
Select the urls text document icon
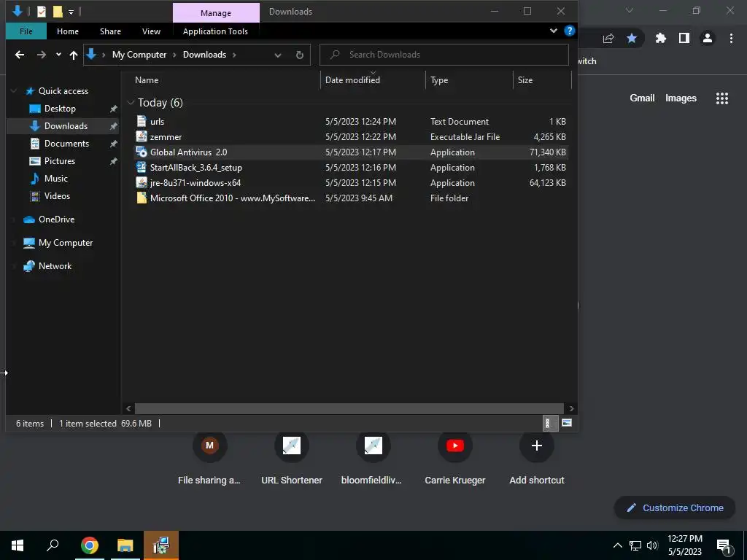(x=142, y=122)
